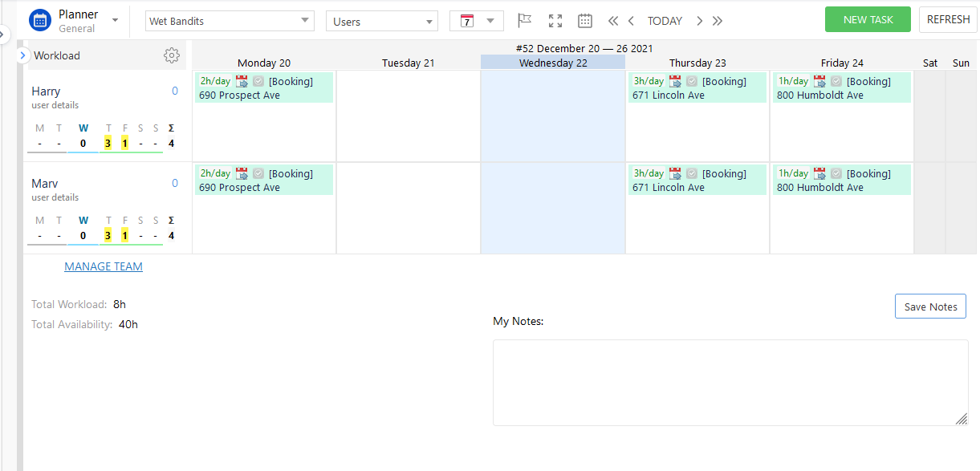The height and width of the screenshot is (471, 980).
Task: Go to previous week single chevron
Action: (x=632, y=21)
